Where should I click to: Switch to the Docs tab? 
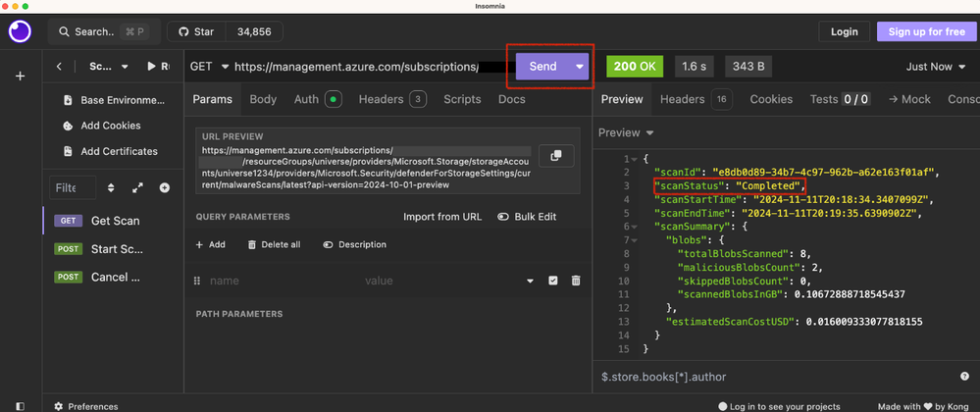coord(512,99)
